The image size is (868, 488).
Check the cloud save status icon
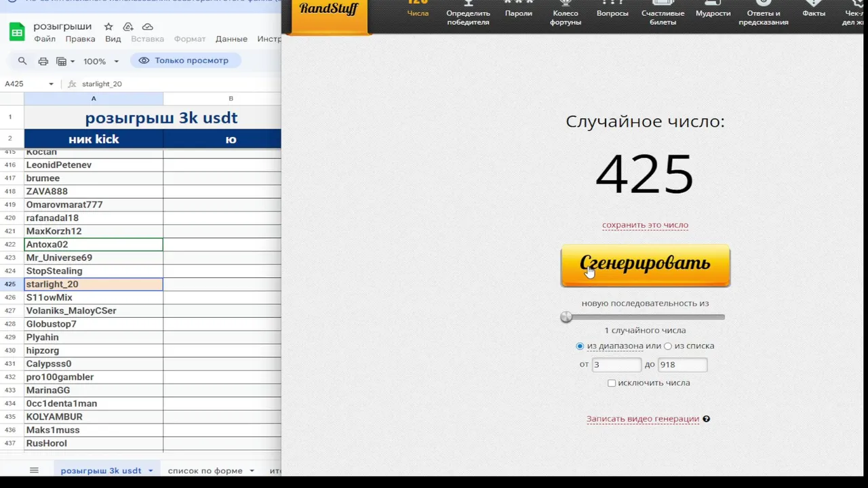[x=147, y=26]
